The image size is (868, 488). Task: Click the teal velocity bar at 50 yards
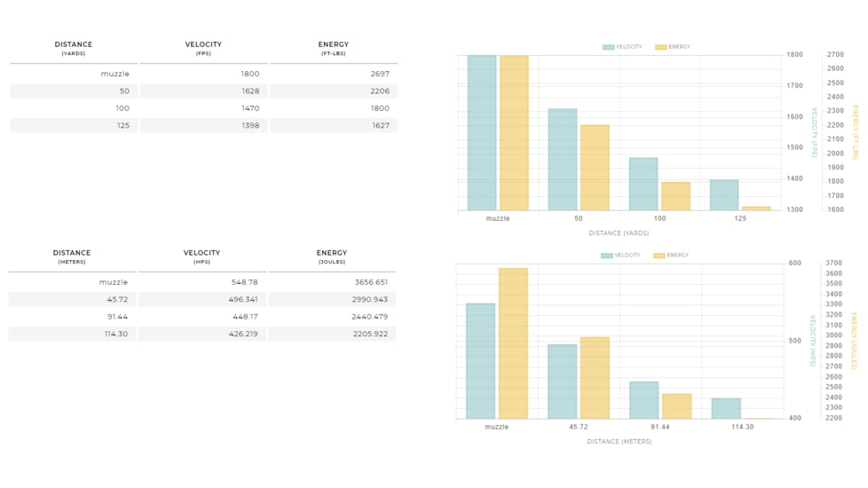pyautogui.click(x=563, y=160)
